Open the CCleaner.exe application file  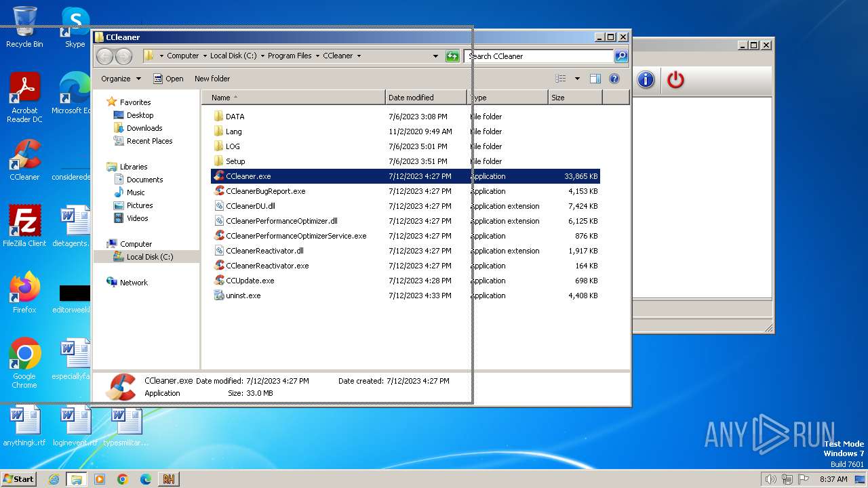click(406, 176)
